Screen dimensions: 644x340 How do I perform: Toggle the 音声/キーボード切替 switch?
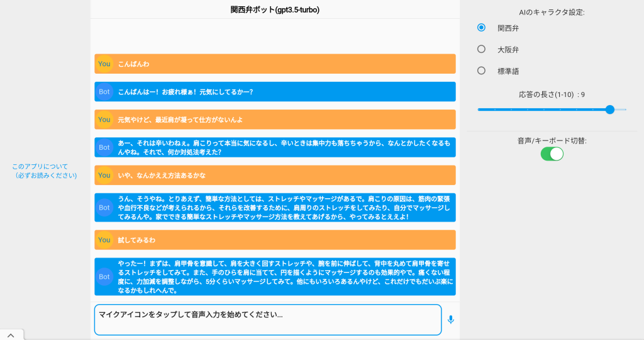[552, 154]
